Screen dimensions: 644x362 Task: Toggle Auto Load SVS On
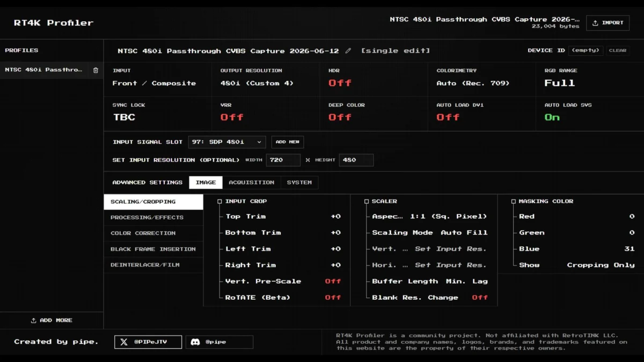pyautogui.click(x=552, y=117)
